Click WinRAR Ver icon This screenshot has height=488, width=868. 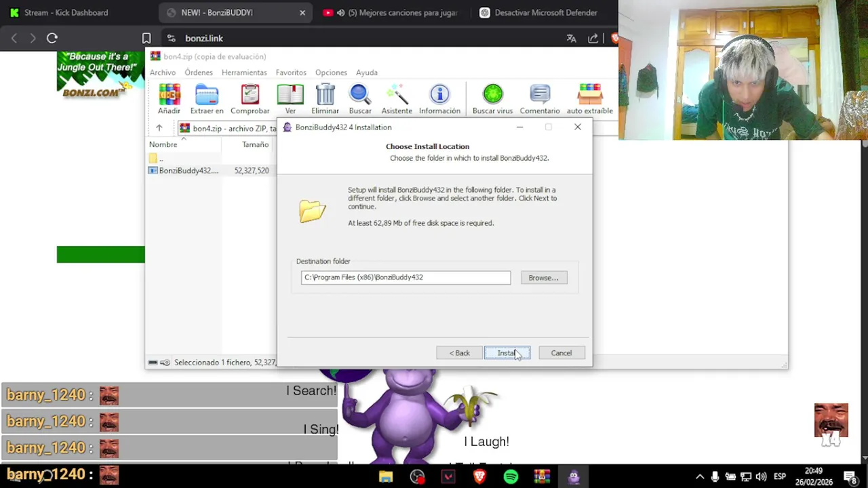point(290,99)
